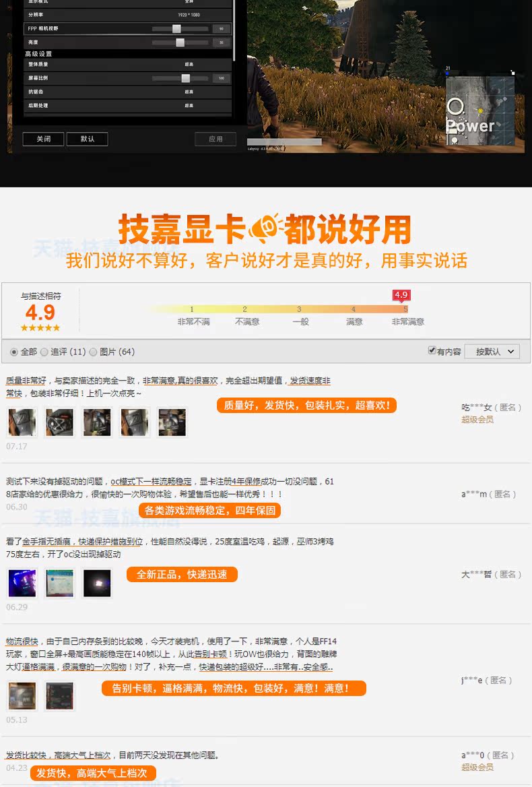Click reviewer name 大***哲 (匿名)
The width and height of the screenshot is (532, 787).
(492, 575)
